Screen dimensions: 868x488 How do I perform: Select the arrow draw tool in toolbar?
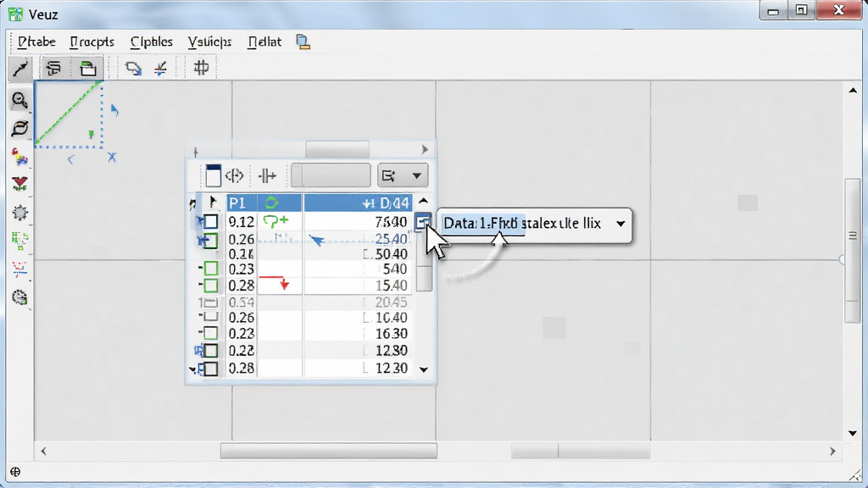click(x=20, y=69)
